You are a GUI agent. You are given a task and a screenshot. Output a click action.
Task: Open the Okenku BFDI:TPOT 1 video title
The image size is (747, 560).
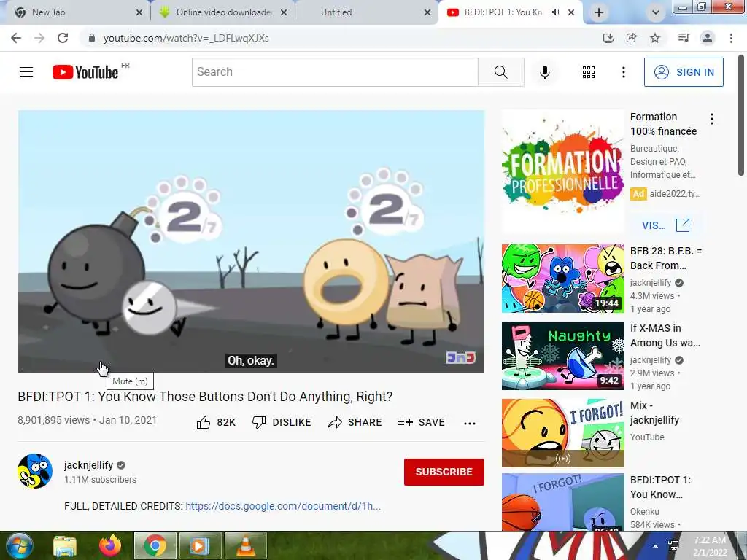[x=660, y=487]
